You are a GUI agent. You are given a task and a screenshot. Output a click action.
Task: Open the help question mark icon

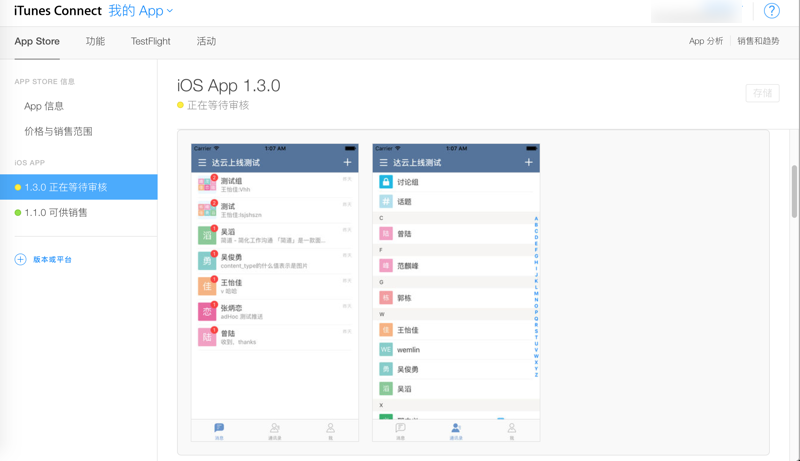771,11
